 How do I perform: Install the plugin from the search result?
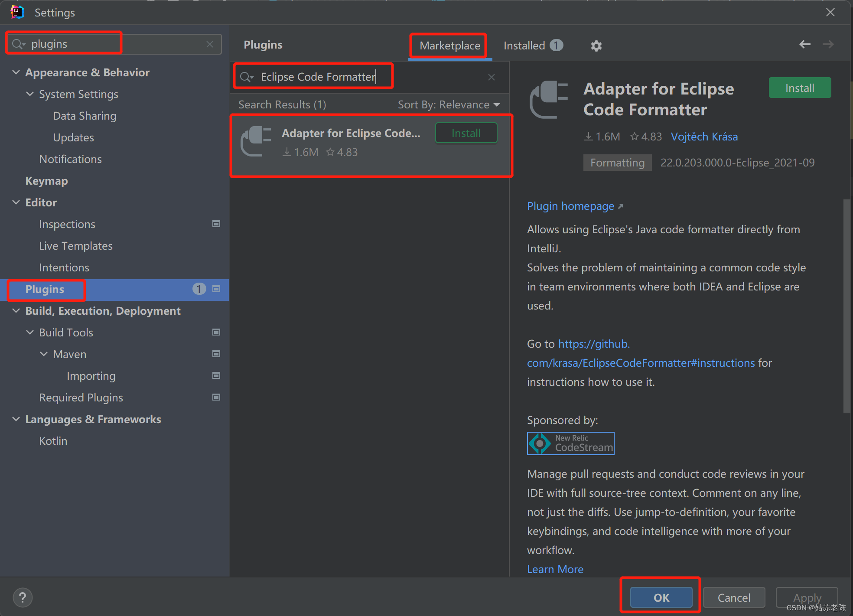coord(466,133)
